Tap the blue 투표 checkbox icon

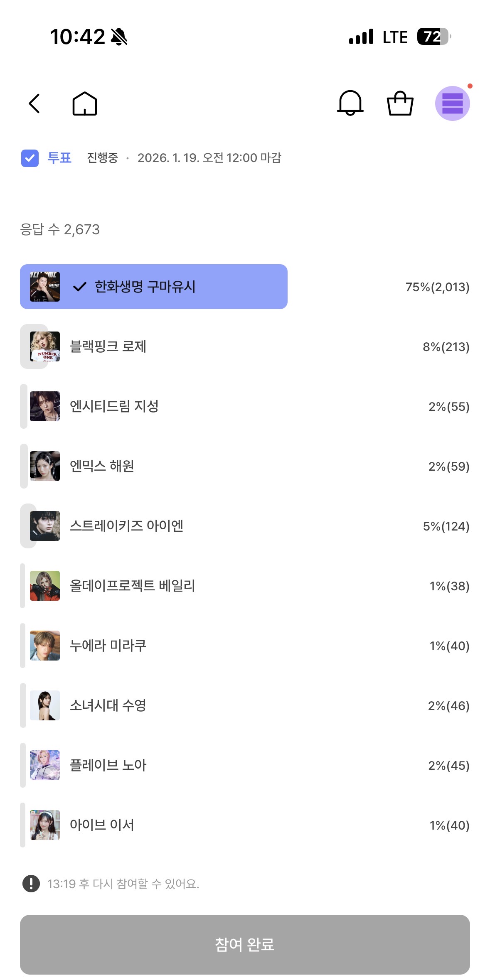(x=30, y=158)
